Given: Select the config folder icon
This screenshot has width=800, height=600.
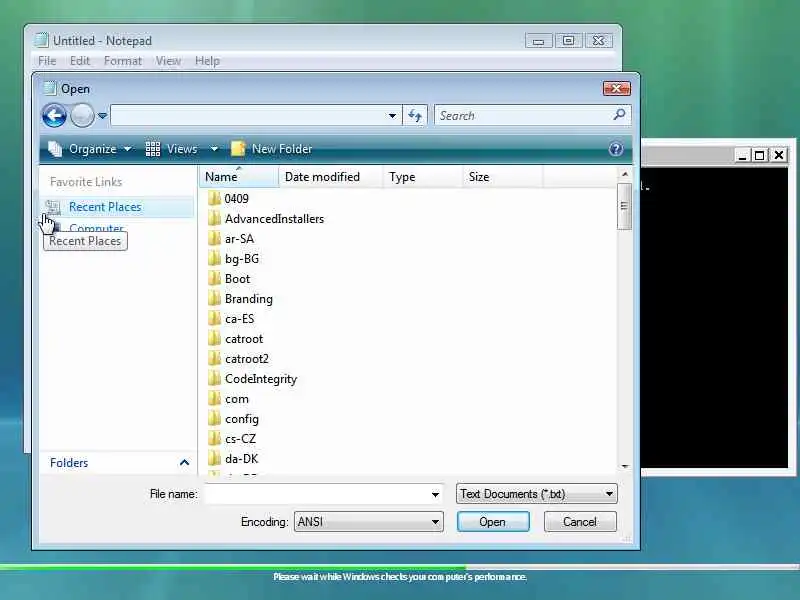Looking at the screenshot, I should coord(214,419).
